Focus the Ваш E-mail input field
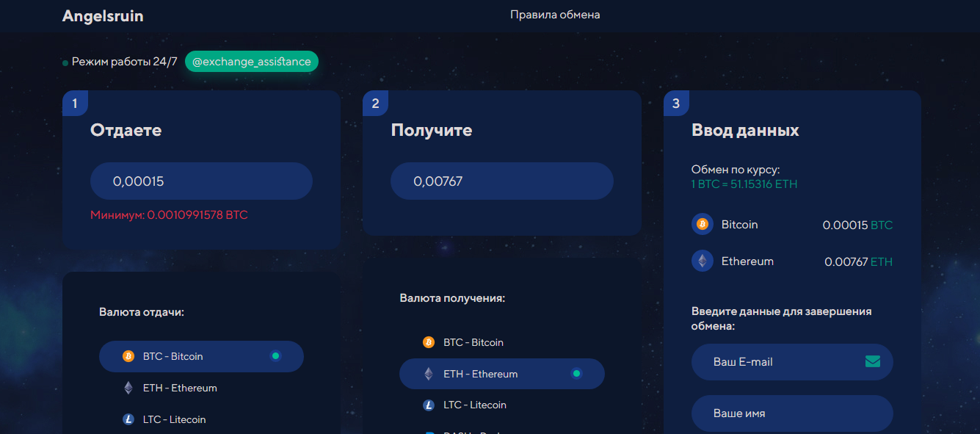 792,362
